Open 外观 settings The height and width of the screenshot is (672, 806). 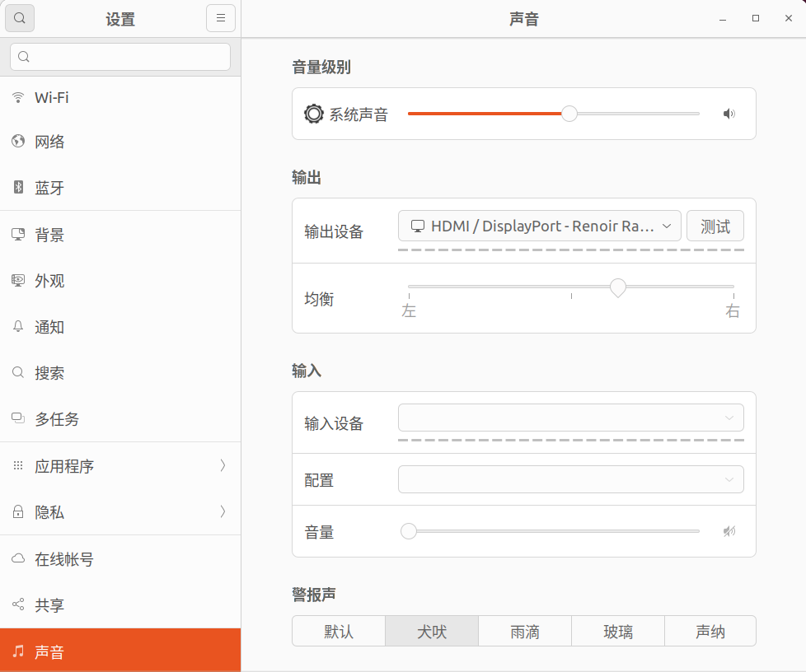(120, 281)
